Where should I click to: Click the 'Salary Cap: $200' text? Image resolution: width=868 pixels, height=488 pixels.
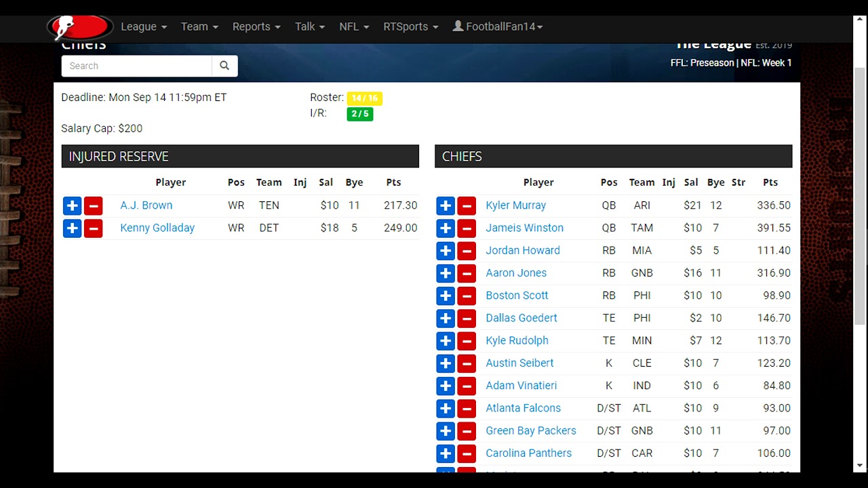pyautogui.click(x=102, y=128)
